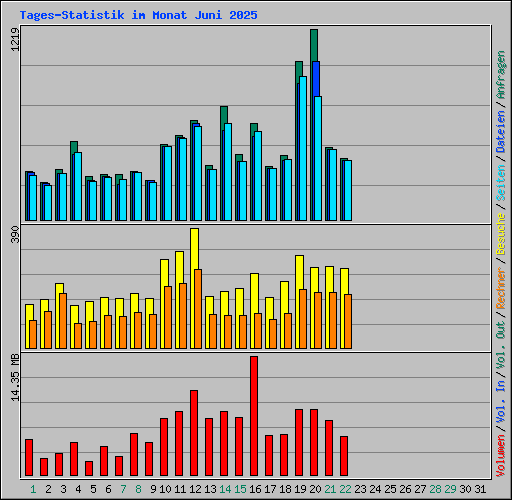This screenshot has height=500, width=512.
Task: Click the title 'Tages-Statistik im Monat Juni 2025'
Action: (138, 15)
